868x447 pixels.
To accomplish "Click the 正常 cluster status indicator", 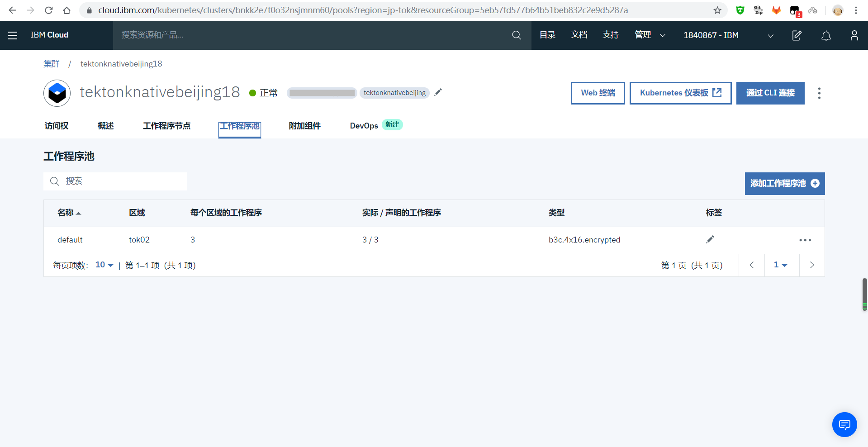I will point(264,93).
